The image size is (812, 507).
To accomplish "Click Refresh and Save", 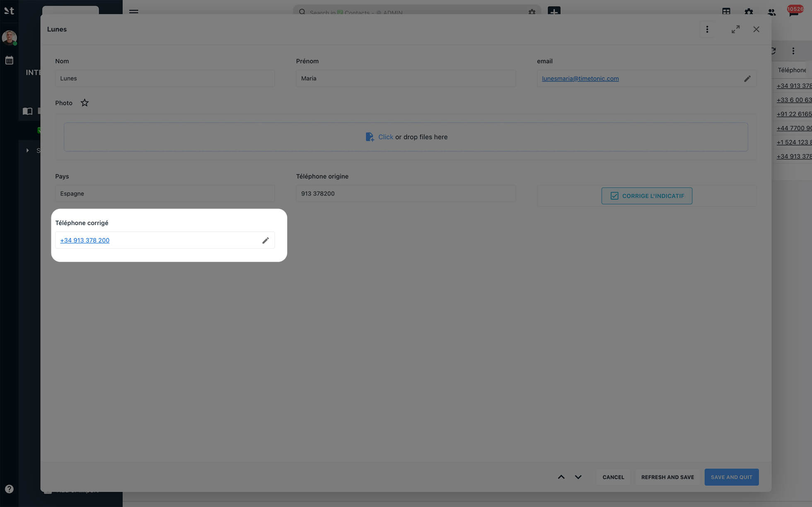I will click(x=667, y=477).
